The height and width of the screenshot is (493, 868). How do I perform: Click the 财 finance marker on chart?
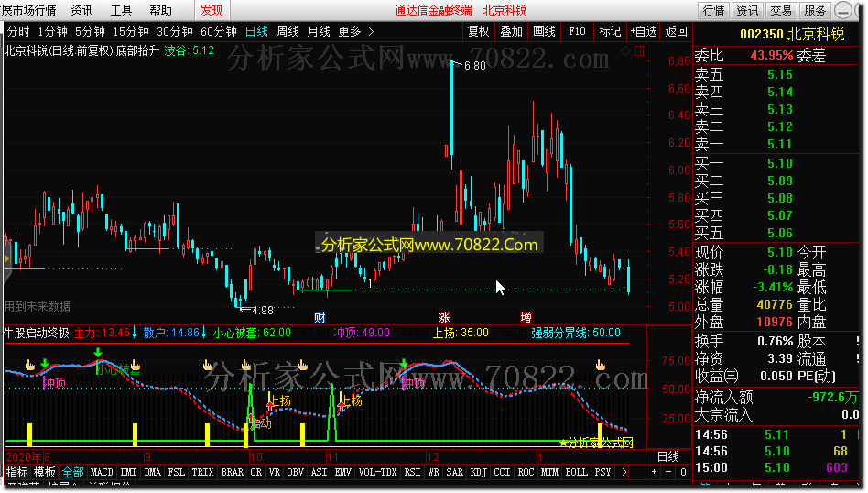[x=320, y=317]
